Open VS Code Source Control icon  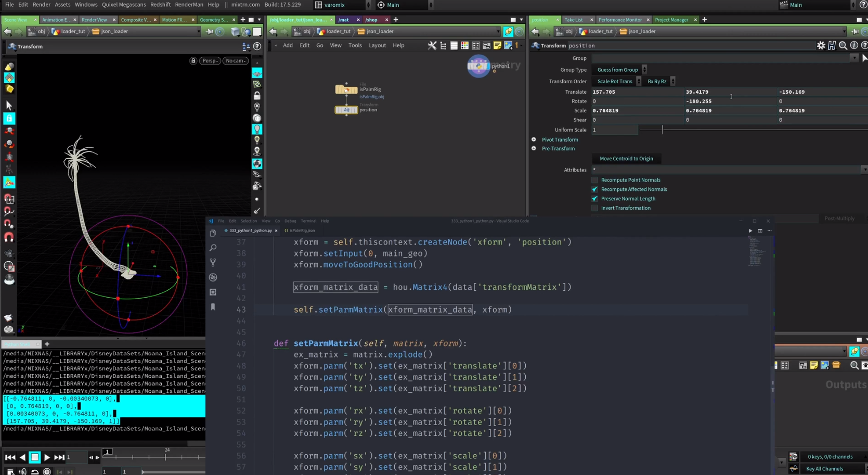(x=213, y=262)
